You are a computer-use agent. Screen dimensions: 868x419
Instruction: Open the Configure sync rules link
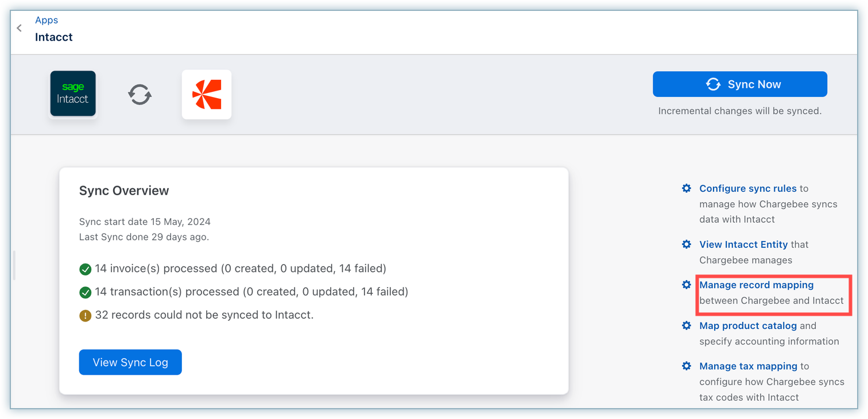click(x=747, y=188)
